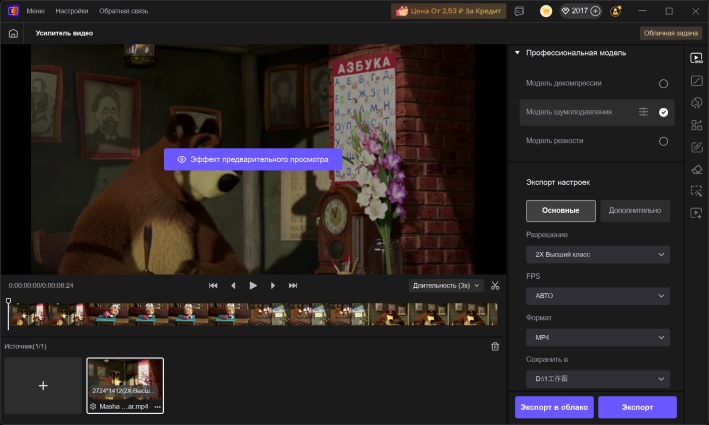This screenshot has width=709, height=425.
Task: Open more options on Masha clip thumbnail
Action: coord(157,406)
